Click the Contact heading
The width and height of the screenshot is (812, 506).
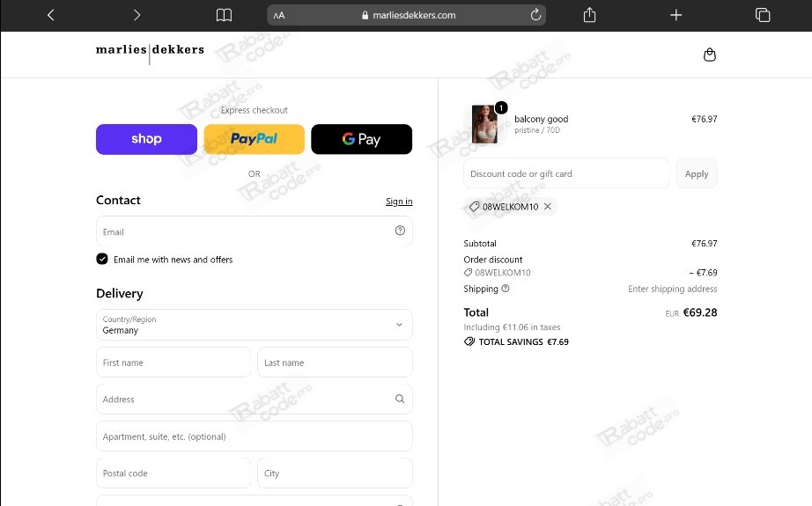(x=118, y=201)
